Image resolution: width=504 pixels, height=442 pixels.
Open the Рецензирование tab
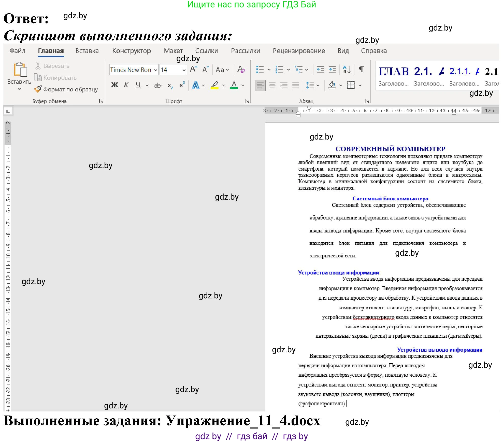click(x=299, y=50)
